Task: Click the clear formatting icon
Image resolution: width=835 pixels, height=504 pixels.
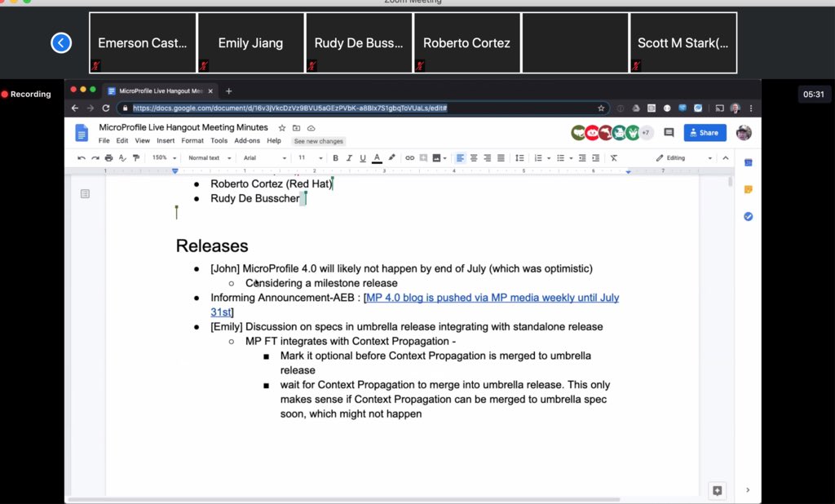Action: tap(614, 157)
